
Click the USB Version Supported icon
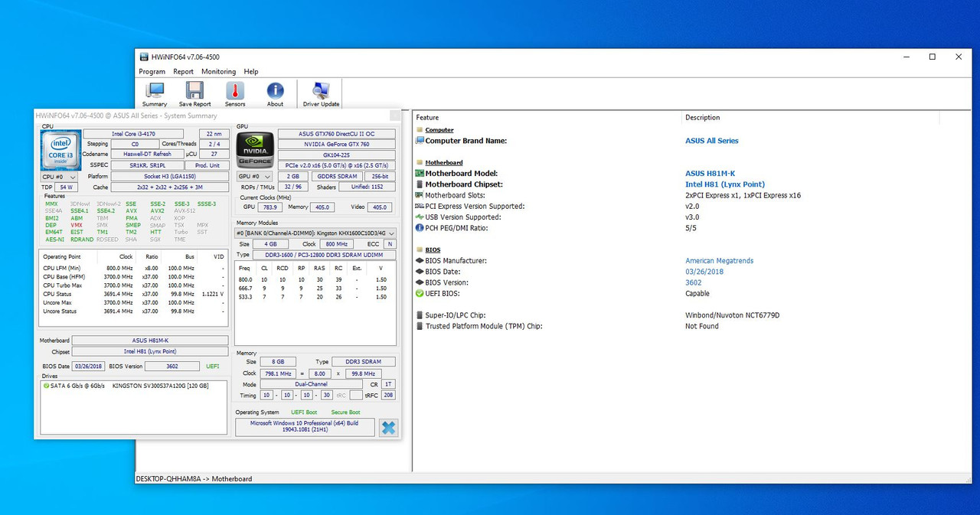(420, 217)
